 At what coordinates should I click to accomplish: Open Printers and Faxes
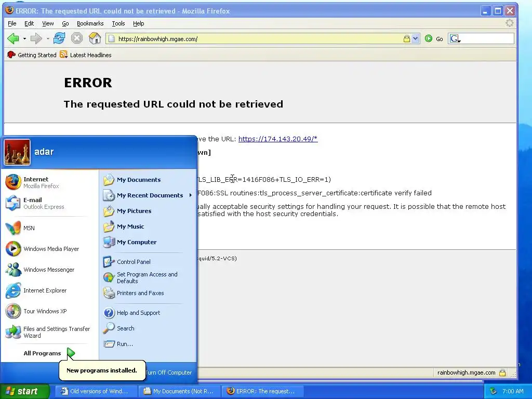click(x=148, y=293)
